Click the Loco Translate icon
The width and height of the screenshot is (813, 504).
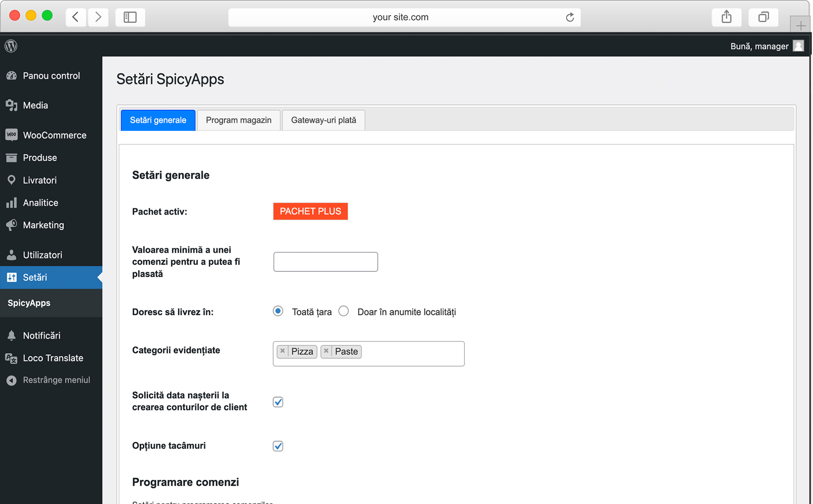point(11,358)
